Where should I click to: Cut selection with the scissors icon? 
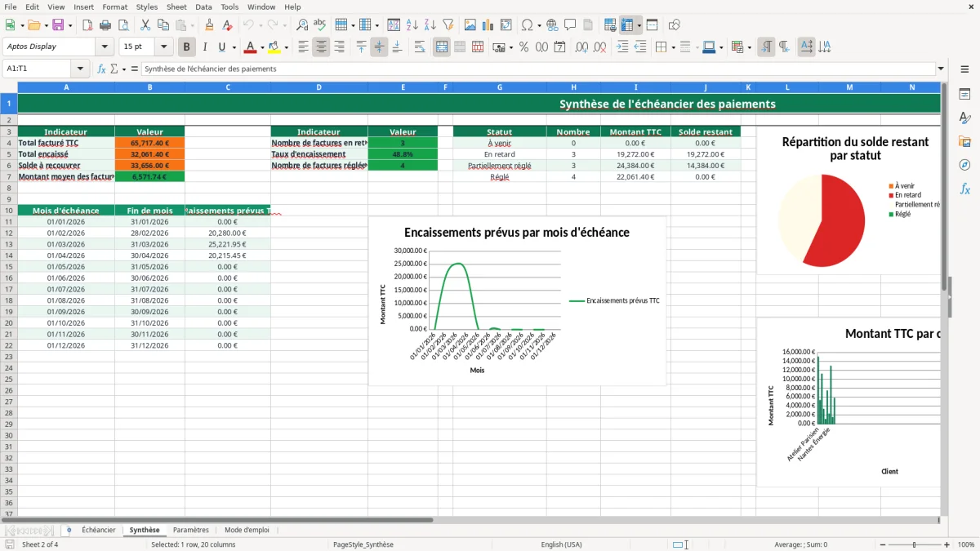tap(145, 25)
